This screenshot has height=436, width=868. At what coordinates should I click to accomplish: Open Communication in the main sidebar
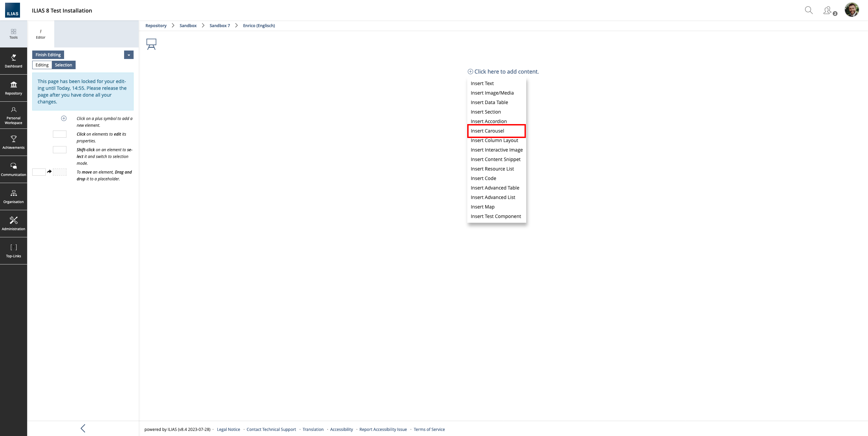coord(14,169)
